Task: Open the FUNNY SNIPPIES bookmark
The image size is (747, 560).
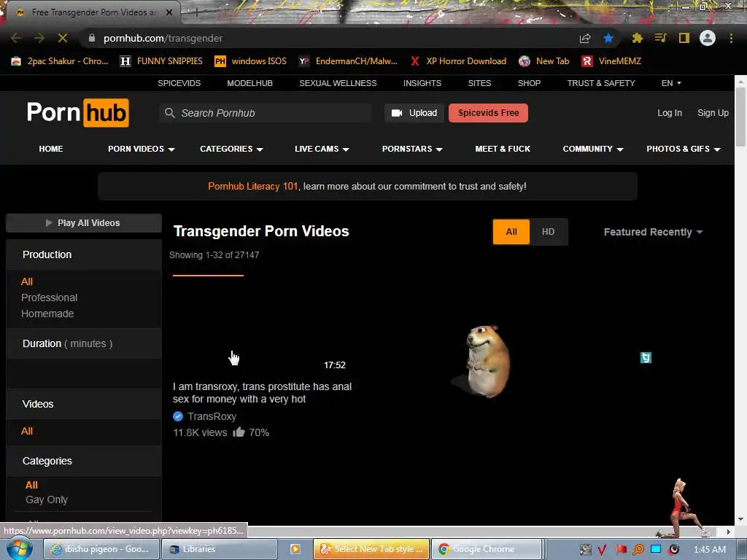Action: tap(161, 61)
